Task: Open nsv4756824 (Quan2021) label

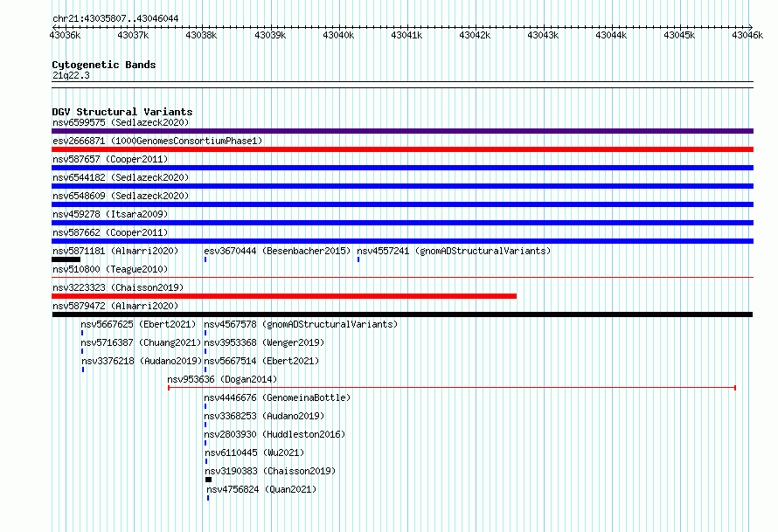Action: 261,489
